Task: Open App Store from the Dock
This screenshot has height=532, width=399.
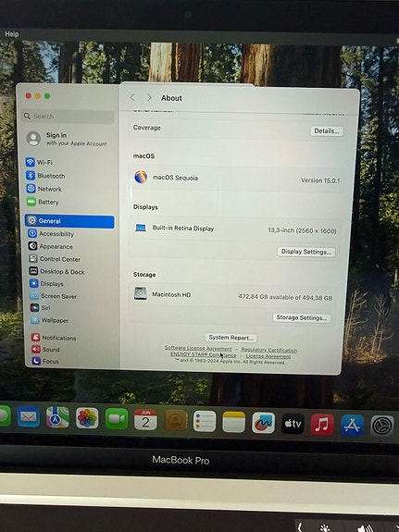Action: [352, 425]
